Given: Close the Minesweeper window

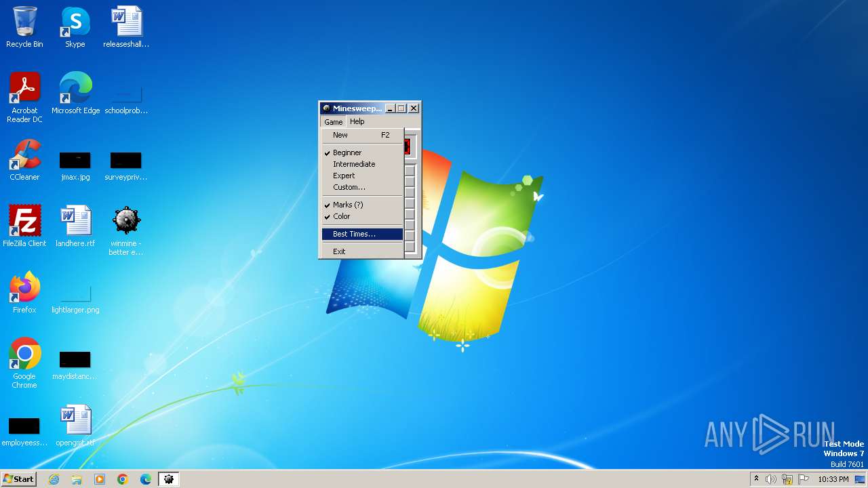Looking at the screenshot, I should click(x=414, y=108).
